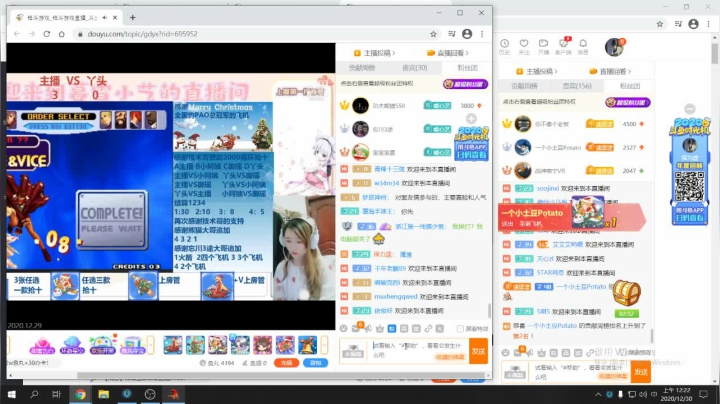720x404 pixels.
Task: Click the front chat list scrollbar thumb
Action: tap(489, 311)
